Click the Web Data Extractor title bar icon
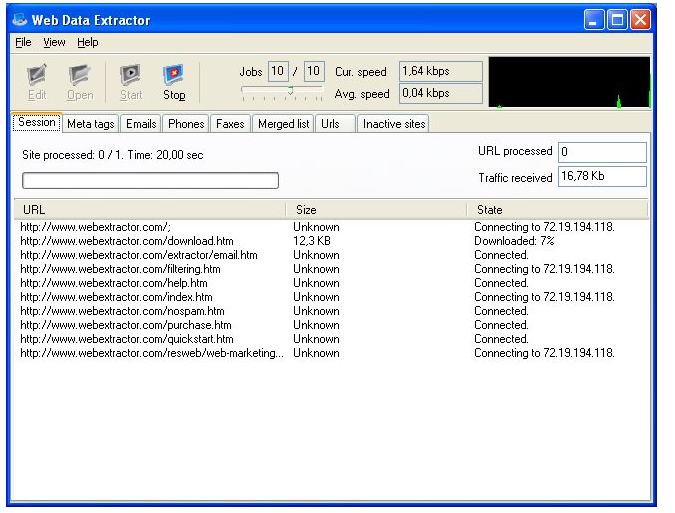675x513 pixels. [x=20, y=20]
